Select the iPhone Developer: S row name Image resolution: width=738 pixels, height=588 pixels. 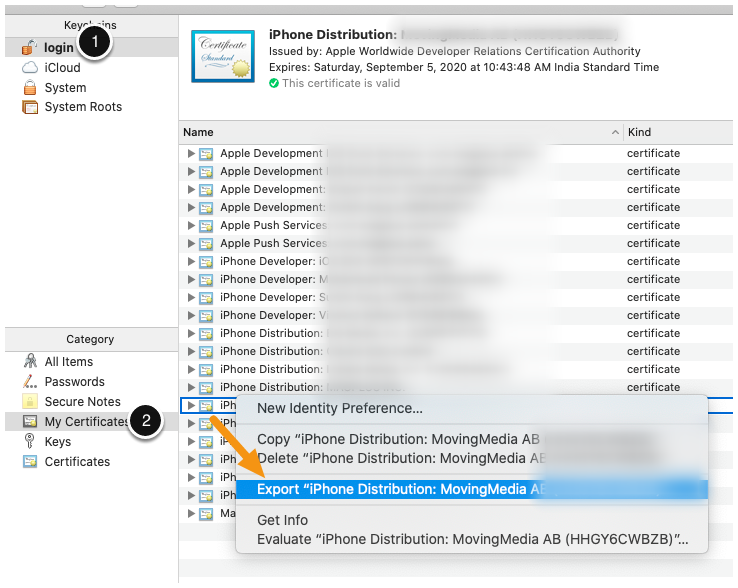click(273, 297)
